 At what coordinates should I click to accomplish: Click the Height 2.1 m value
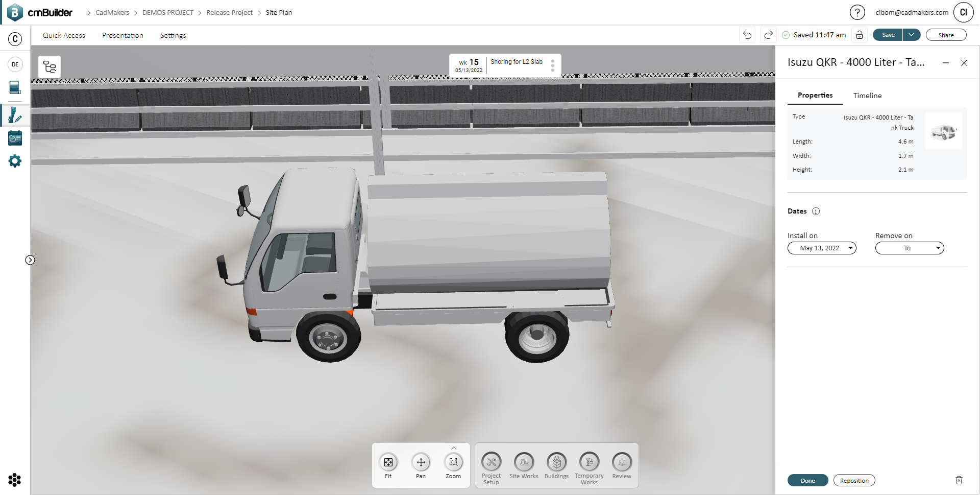point(906,170)
